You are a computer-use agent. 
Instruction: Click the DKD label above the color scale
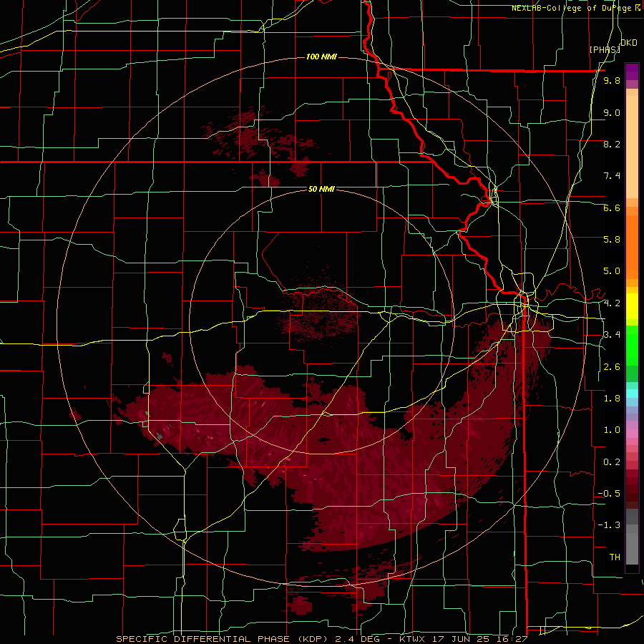point(629,43)
